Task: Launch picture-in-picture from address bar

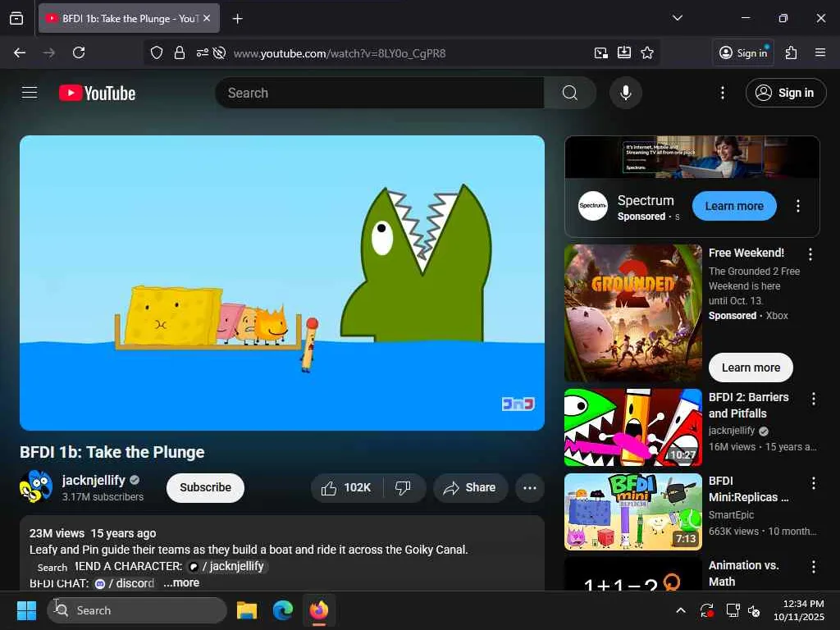Action: pos(601,52)
